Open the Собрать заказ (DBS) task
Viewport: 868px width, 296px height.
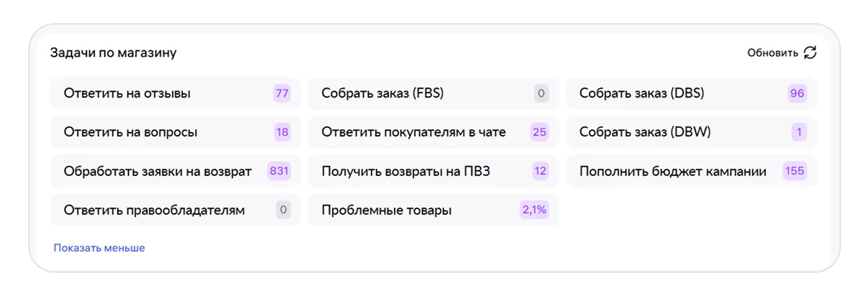coord(692,94)
